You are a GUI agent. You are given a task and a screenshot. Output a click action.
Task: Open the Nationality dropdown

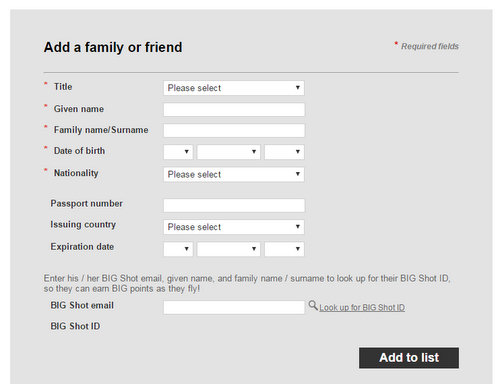coord(234,174)
